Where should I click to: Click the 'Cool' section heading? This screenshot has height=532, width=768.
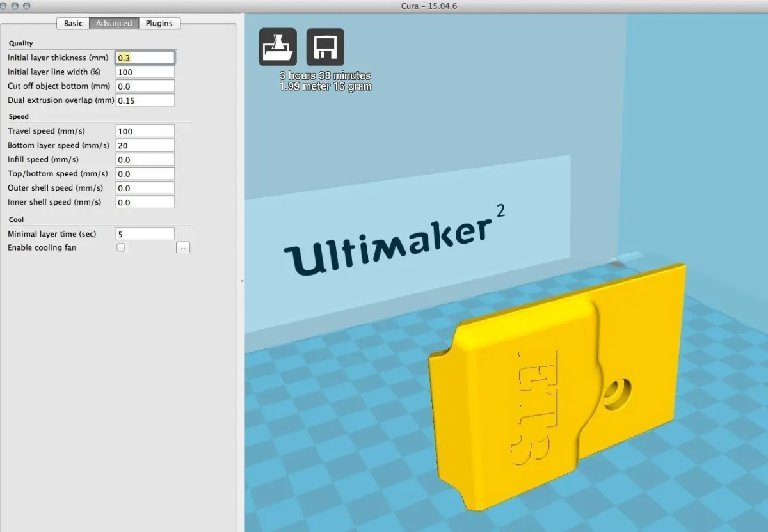(x=16, y=219)
